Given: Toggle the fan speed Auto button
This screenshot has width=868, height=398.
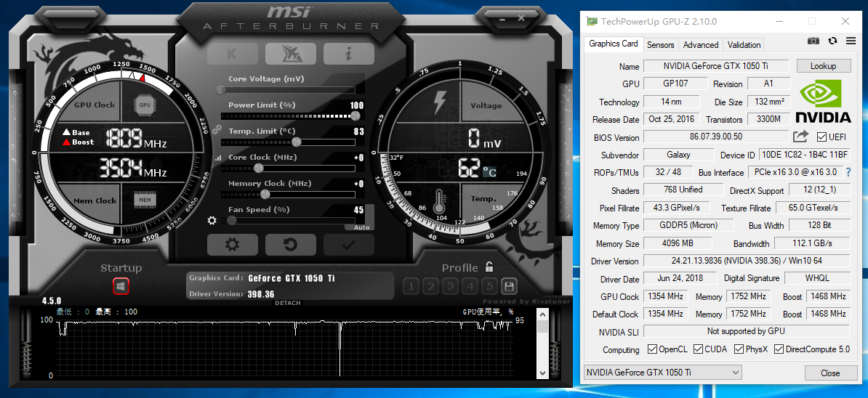Looking at the screenshot, I should click(361, 227).
